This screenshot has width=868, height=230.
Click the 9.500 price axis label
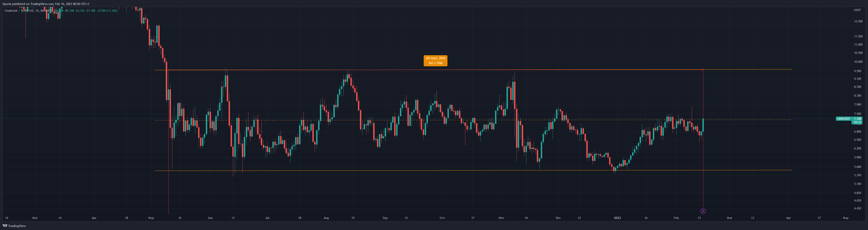click(x=858, y=71)
